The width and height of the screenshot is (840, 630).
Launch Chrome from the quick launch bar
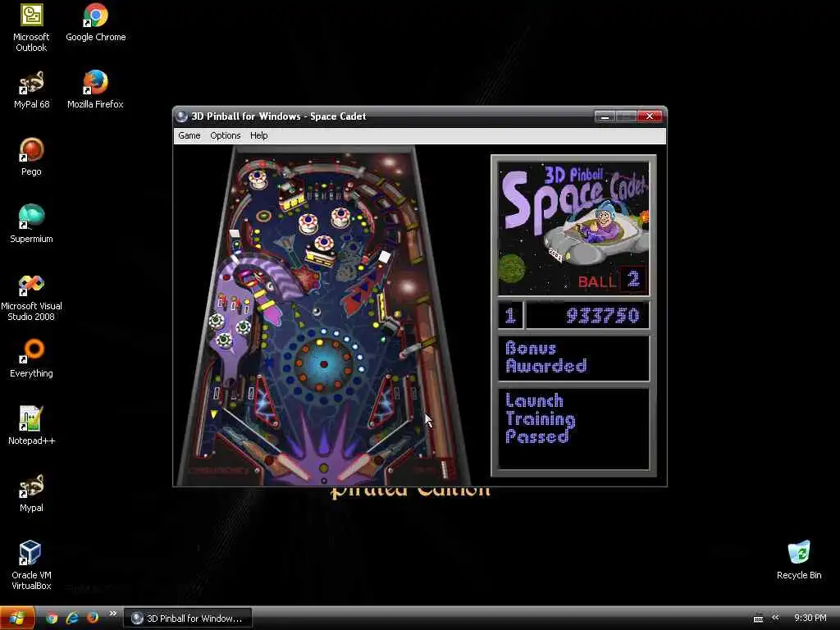(x=52, y=619)
